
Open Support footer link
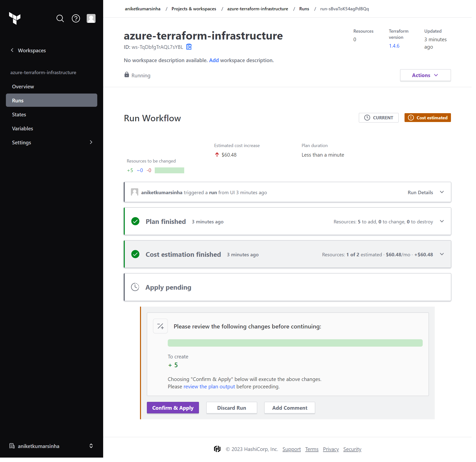(x=292, y=449)
